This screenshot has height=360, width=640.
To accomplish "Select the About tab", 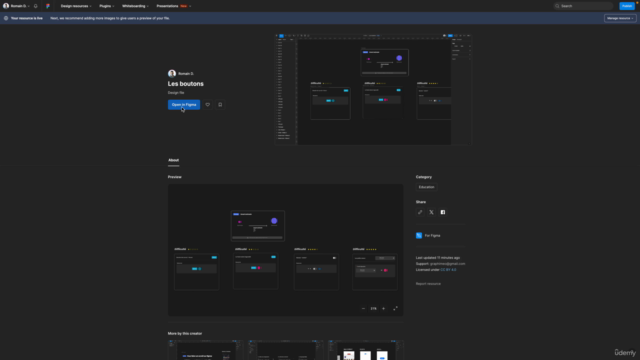I will (x=173, y=160).
